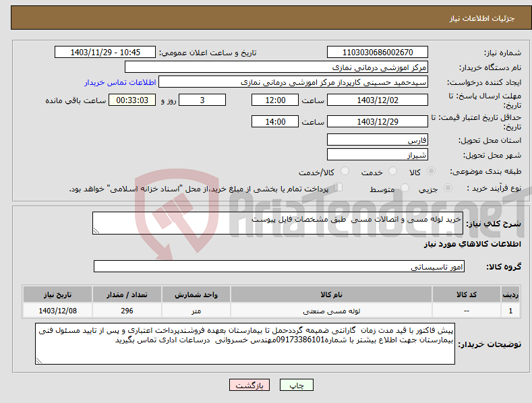The height and width of the screenshot is (403, 532).
Task: Click the remaining days field showing 3
Action: pyautogui.click(x=202, y=100)
